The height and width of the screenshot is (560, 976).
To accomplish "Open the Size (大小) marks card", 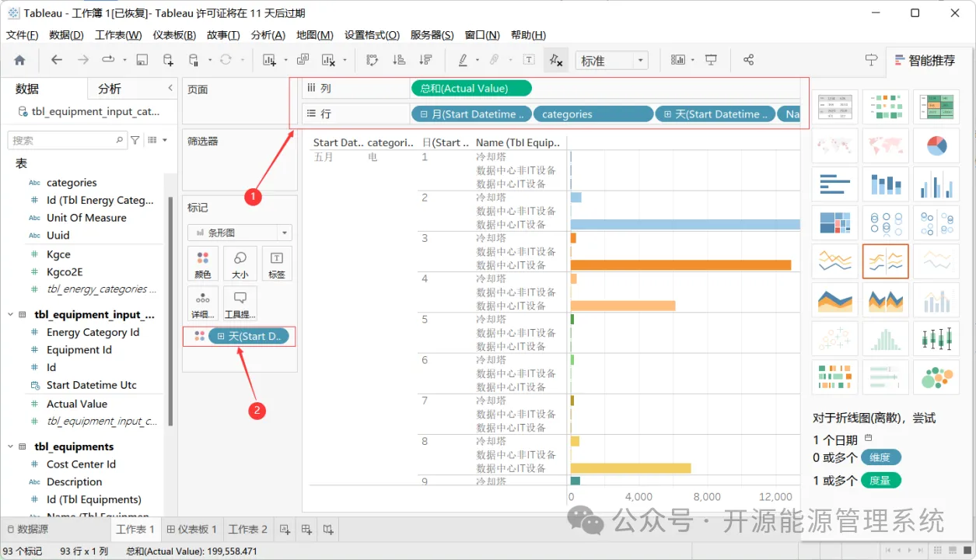I will [x=240, y=264].
